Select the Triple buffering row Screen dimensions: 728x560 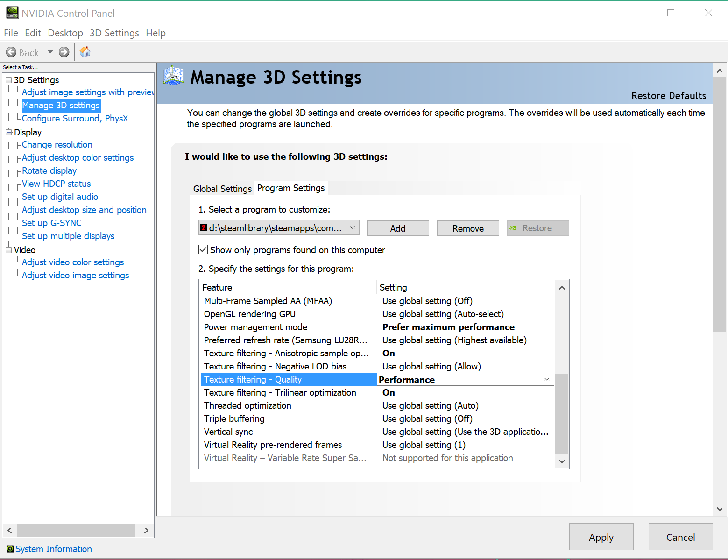377,418
